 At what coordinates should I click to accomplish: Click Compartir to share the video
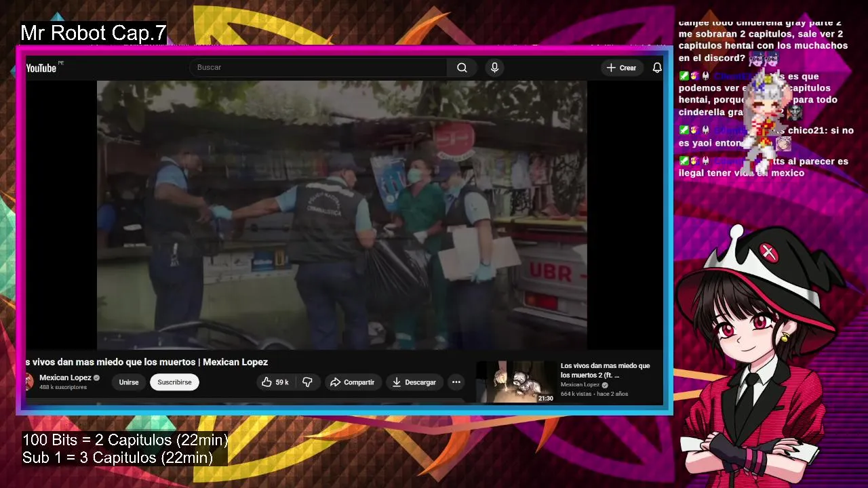352,382
